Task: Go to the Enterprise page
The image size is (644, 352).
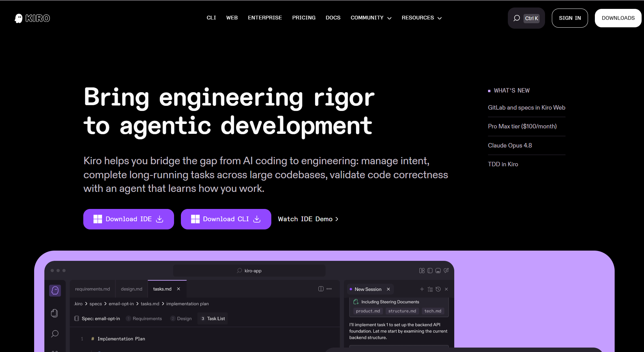Action: [x=265, y=18]
